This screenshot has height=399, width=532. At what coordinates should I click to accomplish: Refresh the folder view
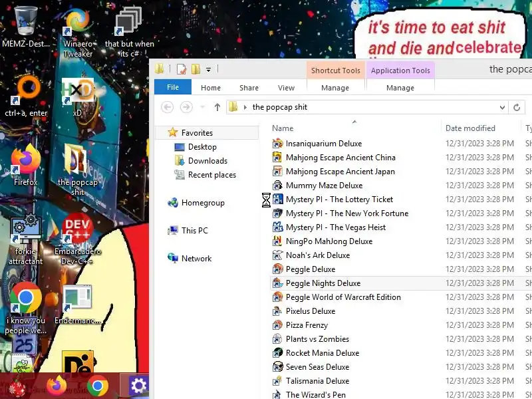tap(517, 108)
